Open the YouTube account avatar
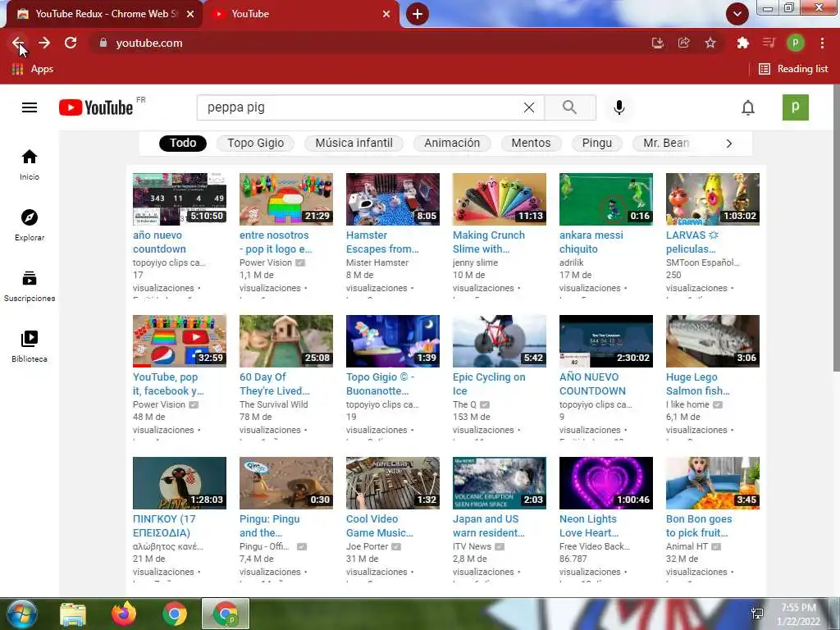 point(796,107)
